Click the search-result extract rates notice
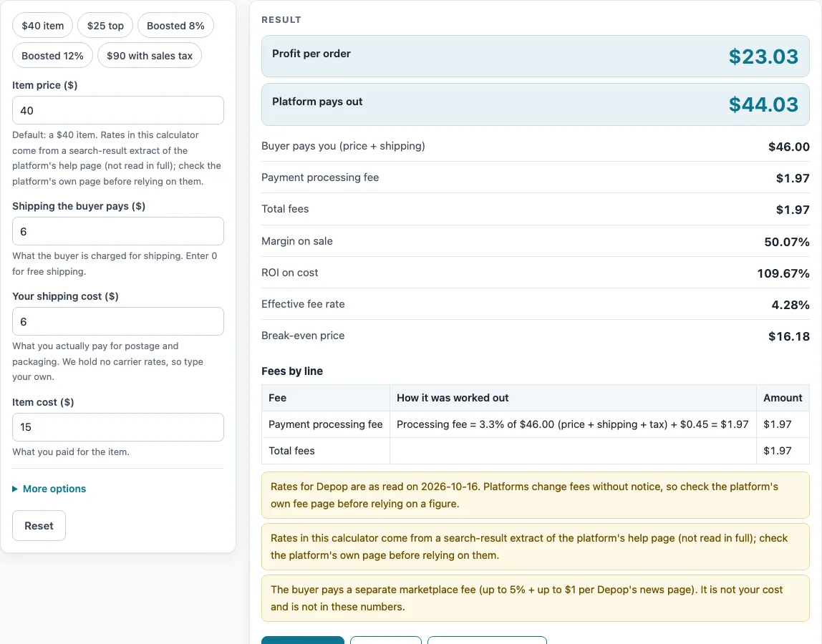The height and width of the screenshot is (644, 822). 536,547
